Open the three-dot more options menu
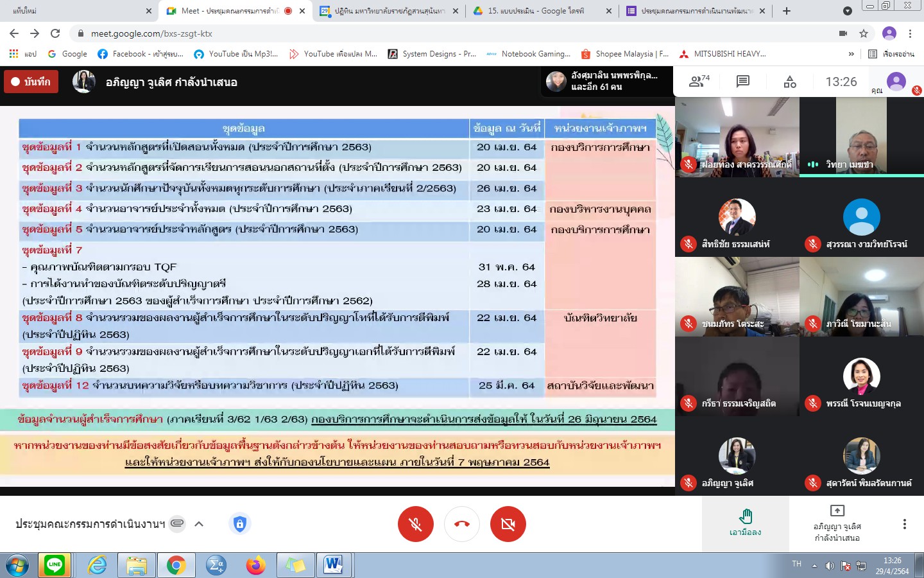 [x=905, y=524]
